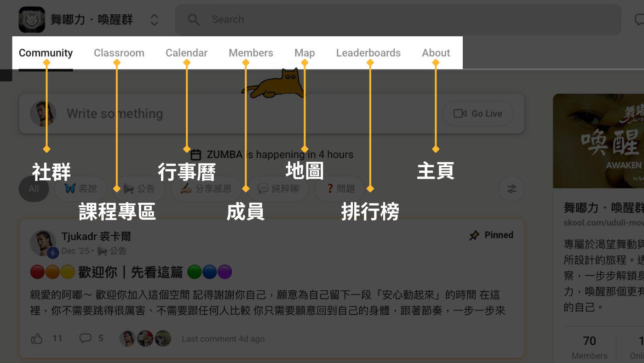The image size is (644, 363).
Task: Select the All category filter
Action: pos(34,189)
